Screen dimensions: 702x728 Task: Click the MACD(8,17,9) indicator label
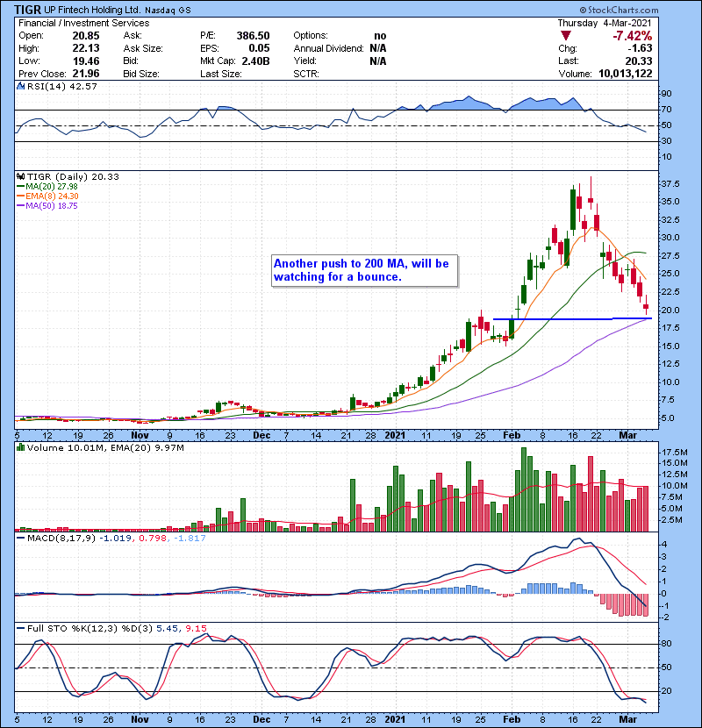click(61, 539)
